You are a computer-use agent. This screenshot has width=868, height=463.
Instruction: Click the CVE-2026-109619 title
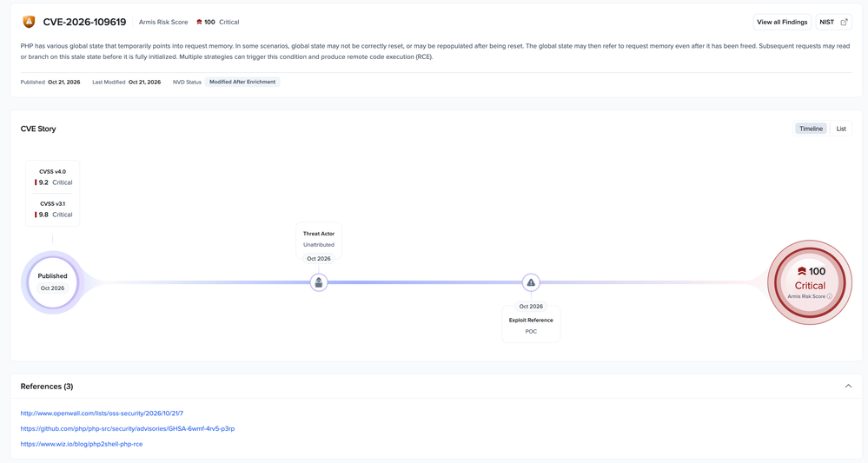(x=84, y=22)
